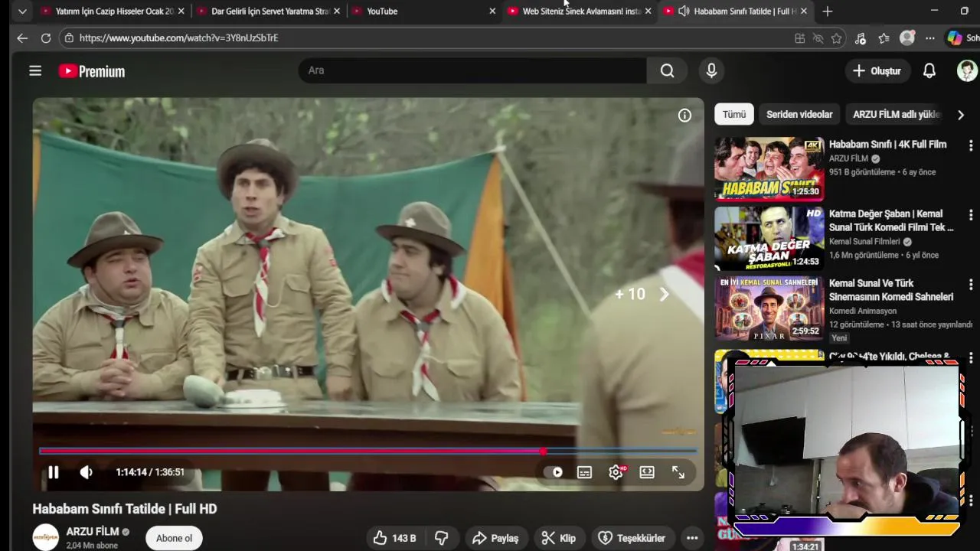Switch to theater mode view
This screenshot has width=980, height=551.
click(647, 472)
